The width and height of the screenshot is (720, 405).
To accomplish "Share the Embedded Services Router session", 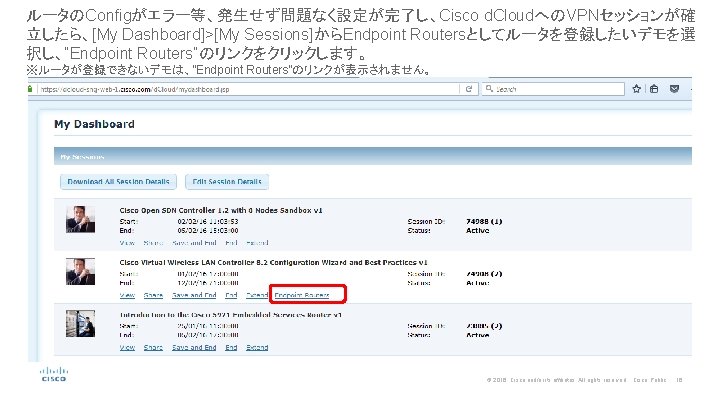I will pyautogui.click(x=153, y=348).
